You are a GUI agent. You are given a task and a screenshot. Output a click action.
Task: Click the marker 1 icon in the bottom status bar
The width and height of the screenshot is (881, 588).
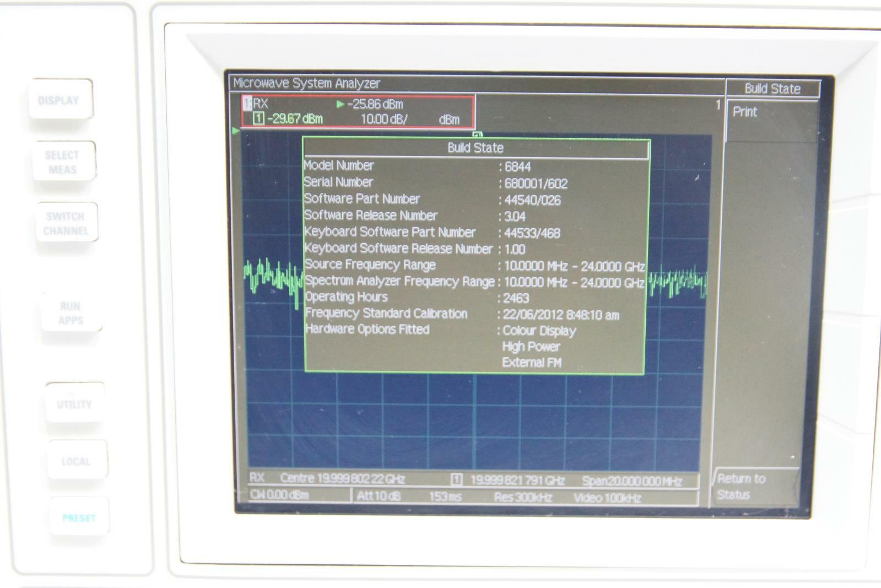tap(456, 480)
